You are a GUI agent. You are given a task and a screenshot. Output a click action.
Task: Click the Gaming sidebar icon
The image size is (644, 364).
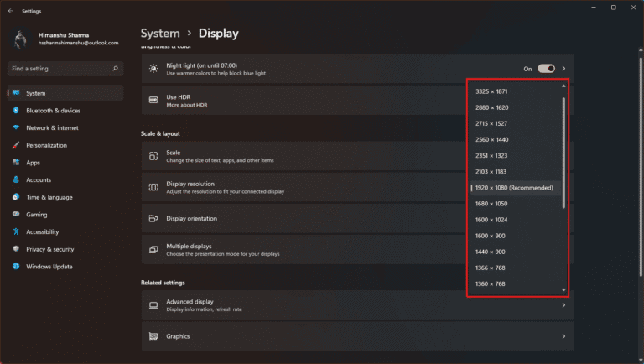tap(16, 215)
